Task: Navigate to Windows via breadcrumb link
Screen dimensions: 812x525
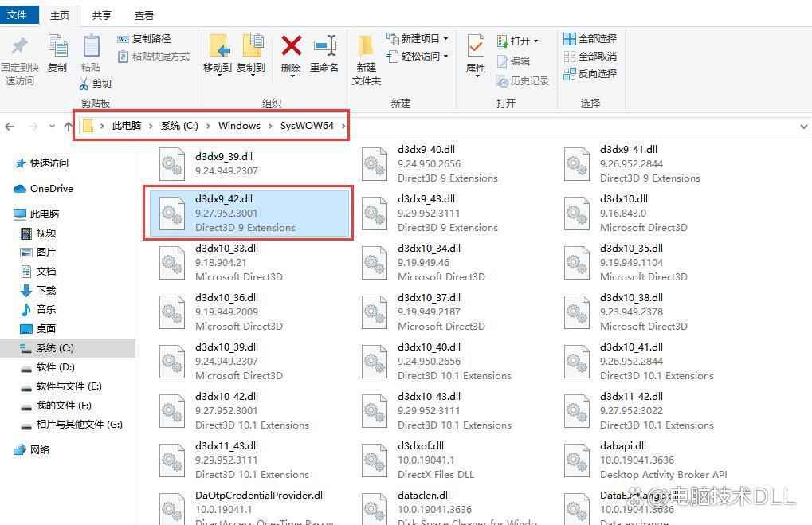Action: (x=238, y=125)
